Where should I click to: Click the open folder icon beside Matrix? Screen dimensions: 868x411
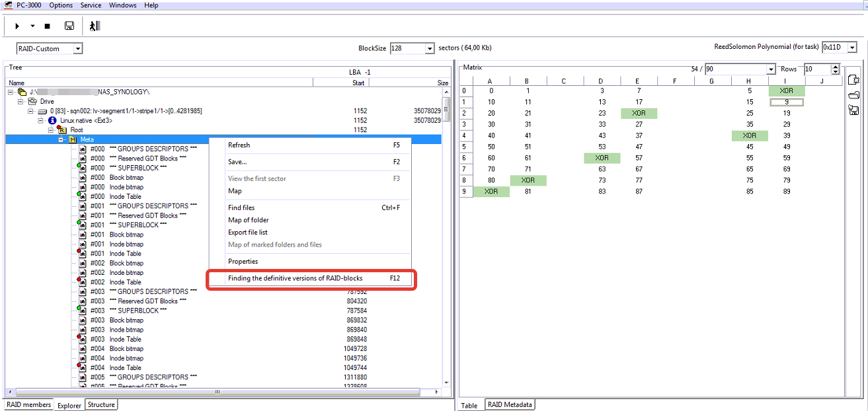853,94
